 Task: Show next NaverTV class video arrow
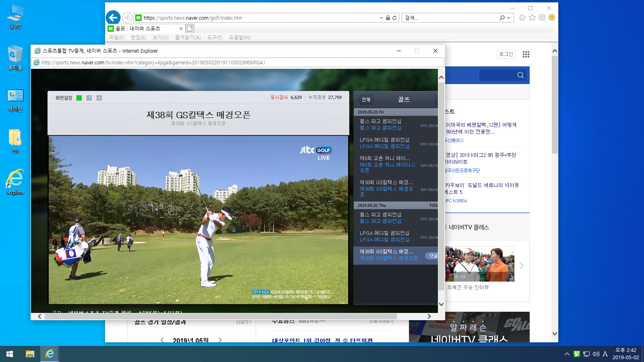522,266
